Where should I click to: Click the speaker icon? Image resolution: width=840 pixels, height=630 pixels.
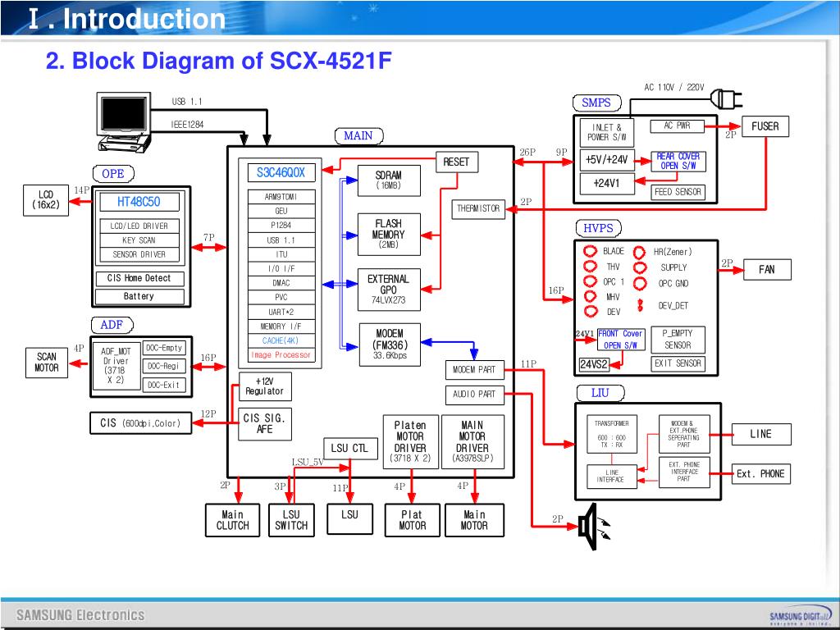point(594,527)
